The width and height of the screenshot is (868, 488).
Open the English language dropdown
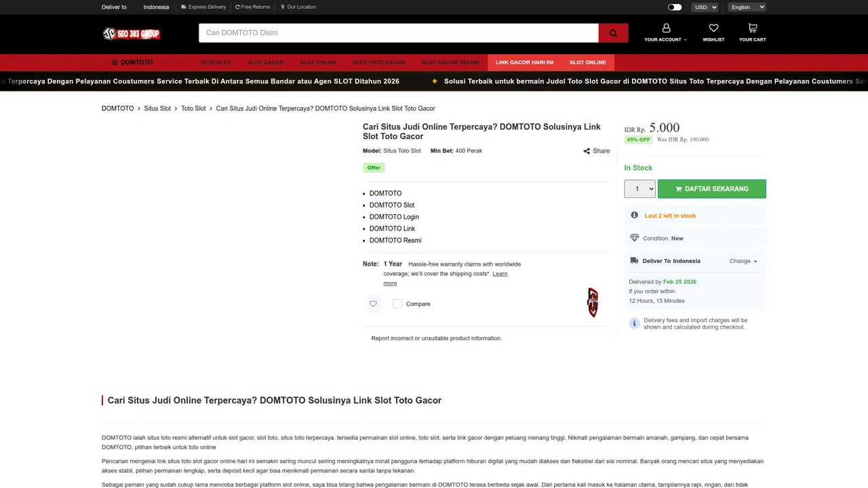[747, 7]
